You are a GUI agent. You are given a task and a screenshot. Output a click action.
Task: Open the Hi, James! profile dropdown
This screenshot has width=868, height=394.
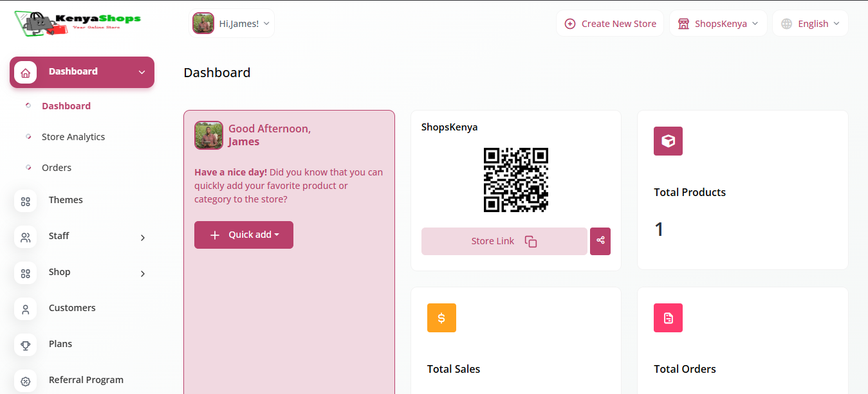click(232, 24)
